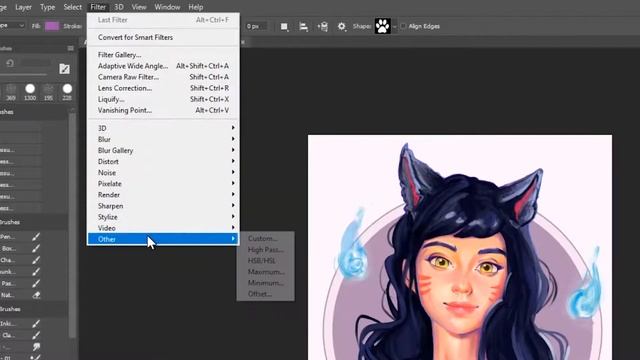Expand the Blur submenu

point(163,139)
